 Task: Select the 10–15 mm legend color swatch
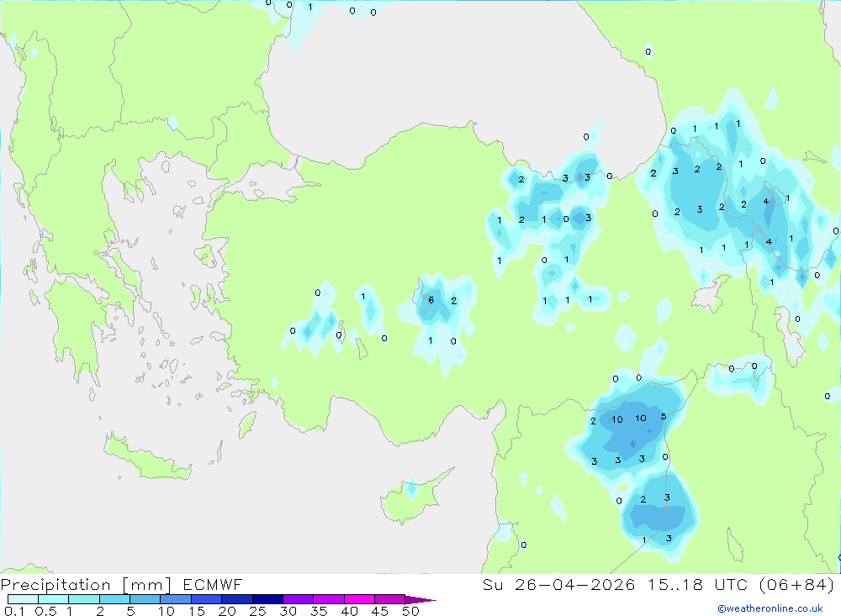pos(176,599)
